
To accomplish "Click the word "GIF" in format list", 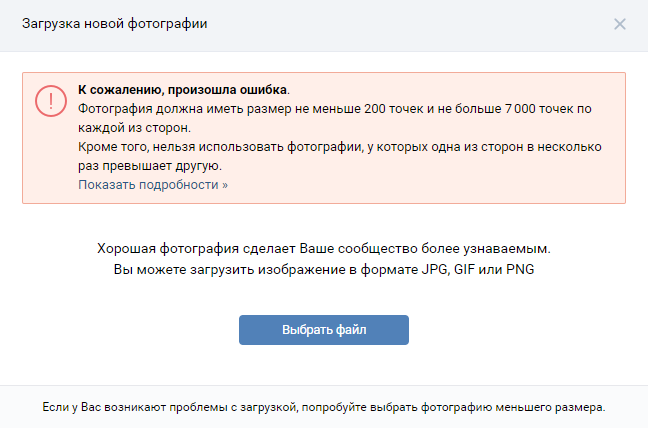I will tap(466, 269).
